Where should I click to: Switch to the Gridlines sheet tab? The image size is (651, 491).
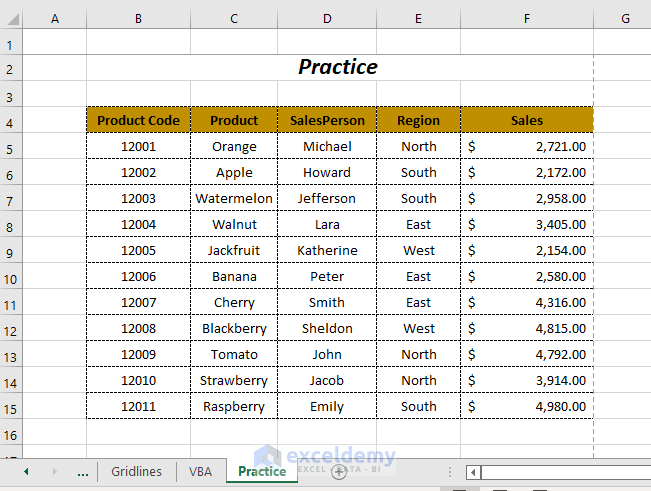(x=136, y=471)
